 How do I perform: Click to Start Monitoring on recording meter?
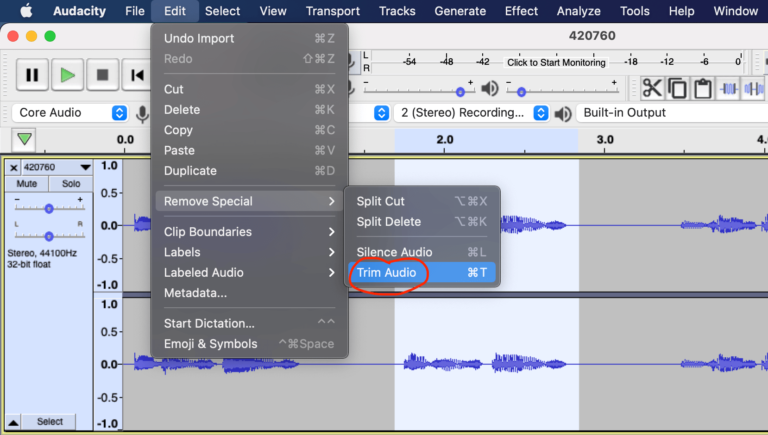pyautogui.click(x=556, y=62)
